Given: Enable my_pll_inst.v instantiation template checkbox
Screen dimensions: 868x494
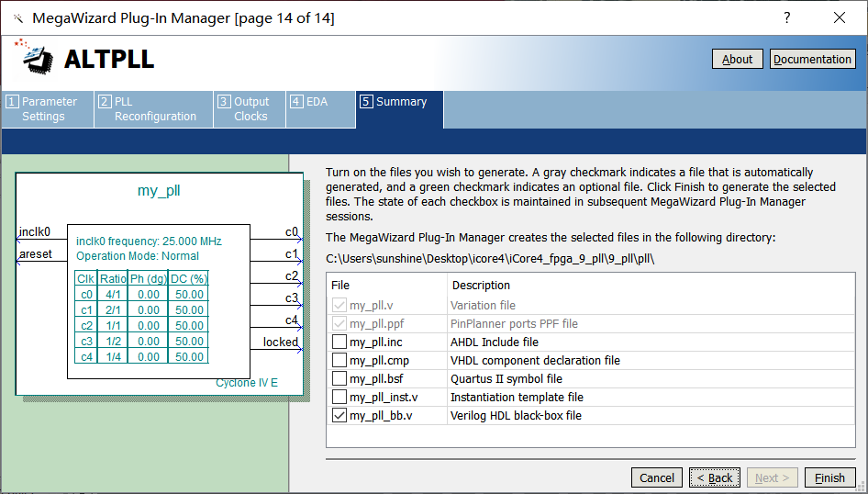Looking at the screenshot, I should [x=339, y=398].
